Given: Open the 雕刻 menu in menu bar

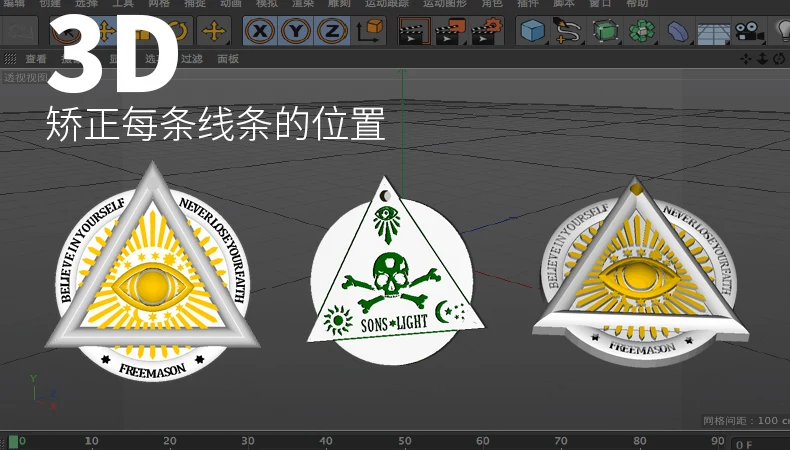Looking at the screenshot, I should point(339,4).
